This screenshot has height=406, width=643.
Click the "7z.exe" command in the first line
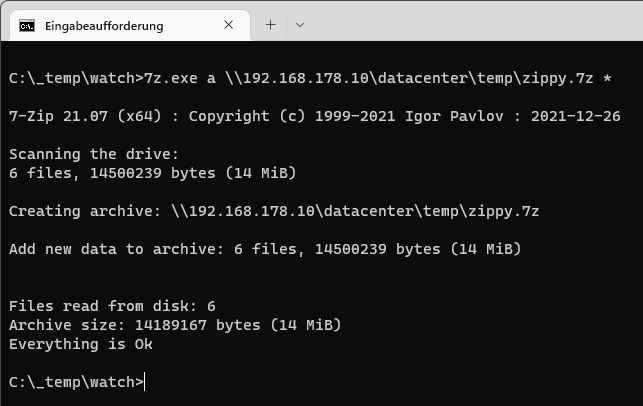click(x=171, y=78)
